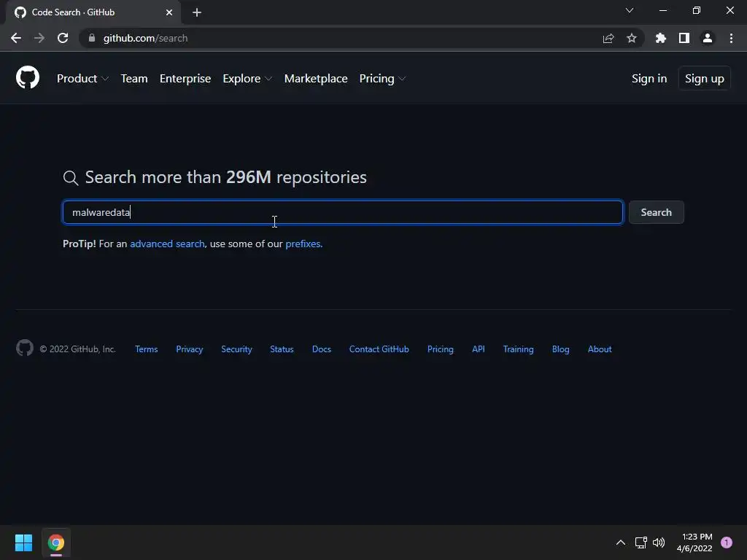This screenshot has height=560, width=747.
Task: Reload the page with refresh icon
Action: point(63,38)
